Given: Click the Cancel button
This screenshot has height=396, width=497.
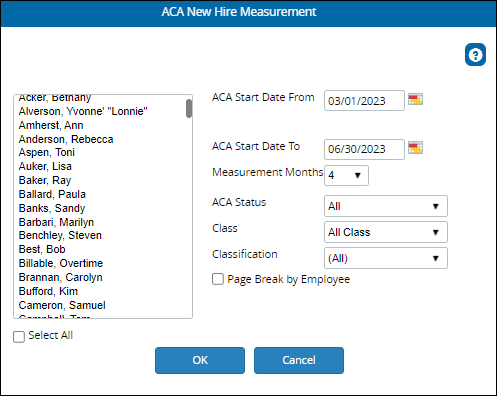Looking at the screenshot, I should (x=299, y=360).
